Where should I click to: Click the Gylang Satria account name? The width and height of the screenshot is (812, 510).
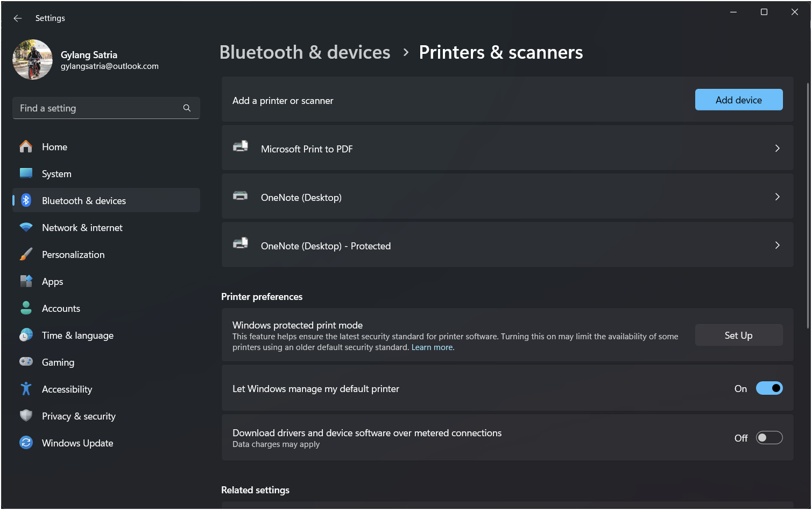(89, 54)
